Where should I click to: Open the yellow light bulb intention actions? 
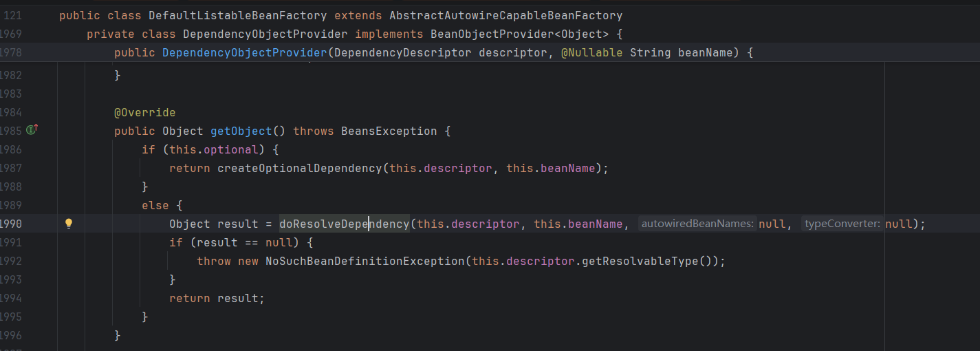(69, 224)
